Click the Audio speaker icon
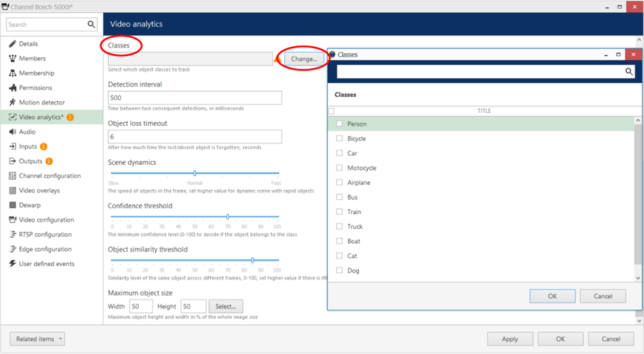Viewport: 644px width, 354px height. coord(13,132)
